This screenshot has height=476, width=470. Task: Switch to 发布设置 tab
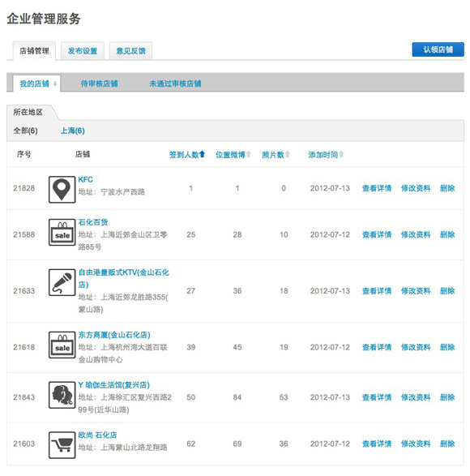(83, 51)
